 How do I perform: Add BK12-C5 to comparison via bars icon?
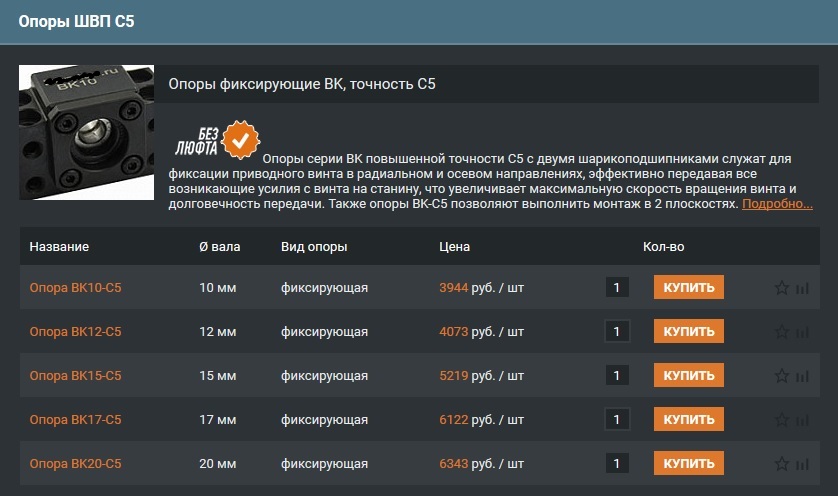tap(802, 332)
